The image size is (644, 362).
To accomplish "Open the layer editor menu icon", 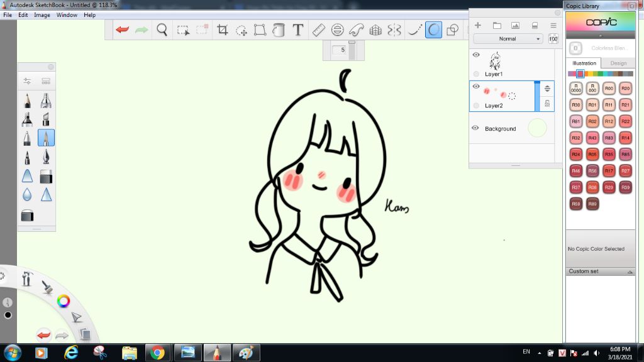I will (x=553, y=25).
